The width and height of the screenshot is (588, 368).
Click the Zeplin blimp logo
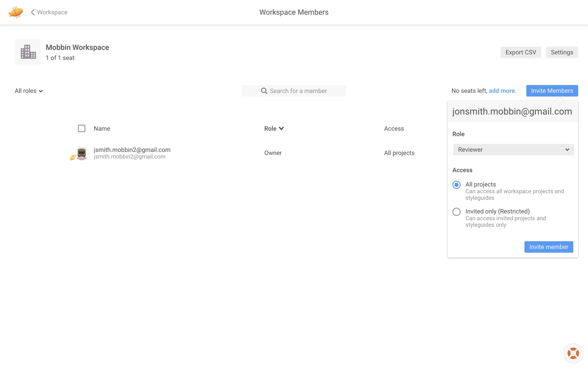coord(16,12)
